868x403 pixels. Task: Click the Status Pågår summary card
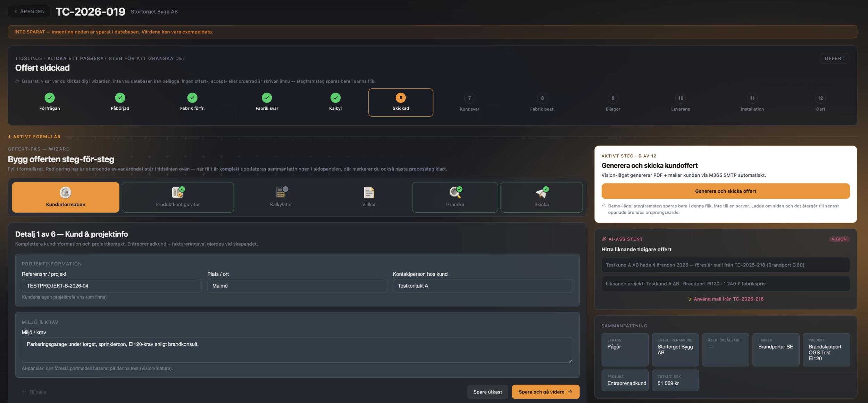(x=625, y=349)
